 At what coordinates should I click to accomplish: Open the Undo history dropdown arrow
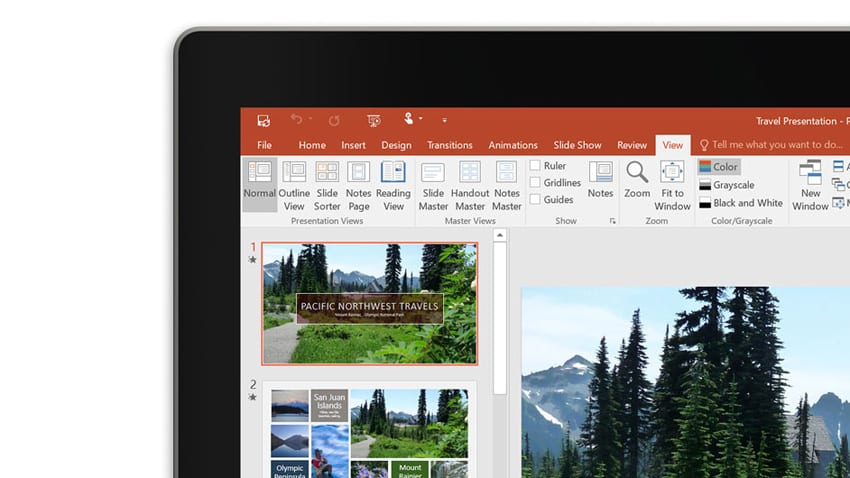[x=310, y=119]
